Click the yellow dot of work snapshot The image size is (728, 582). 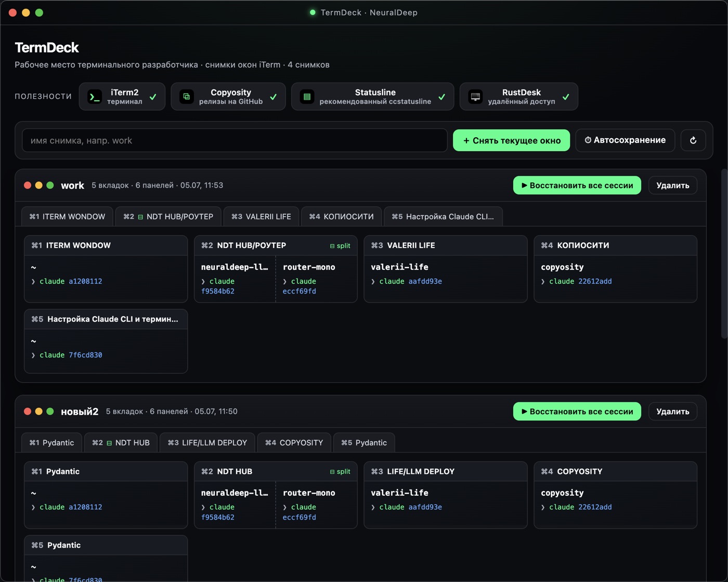coord(38,186)
